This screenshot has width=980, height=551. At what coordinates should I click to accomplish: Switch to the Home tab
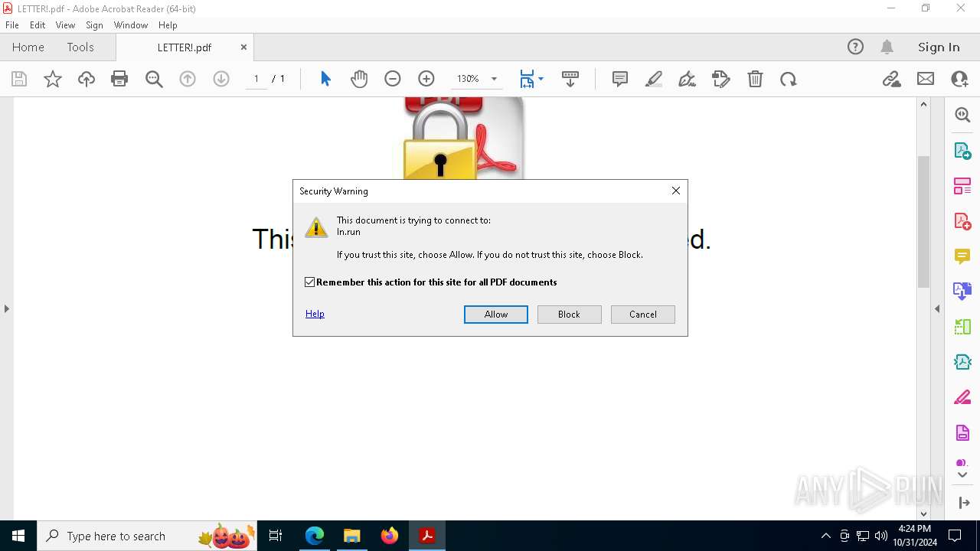coord(28,47)
